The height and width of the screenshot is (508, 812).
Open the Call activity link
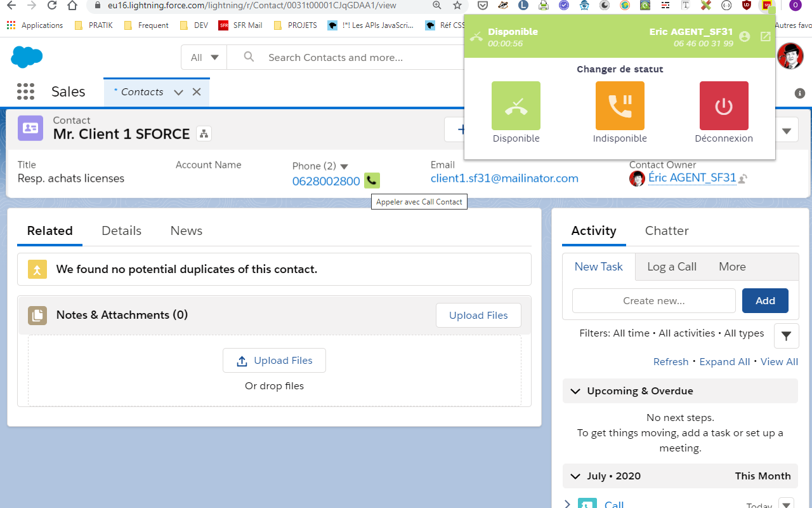[613, 504]
